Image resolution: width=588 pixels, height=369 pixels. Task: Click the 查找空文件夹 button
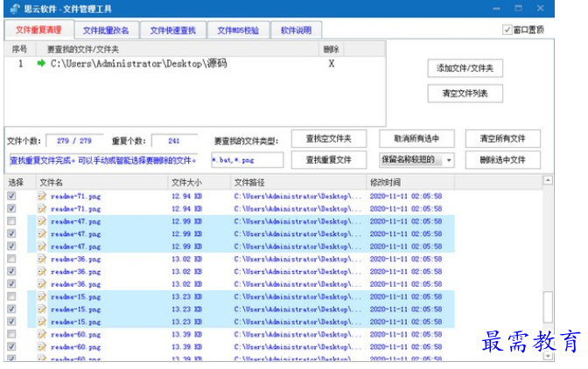point(328,139)
